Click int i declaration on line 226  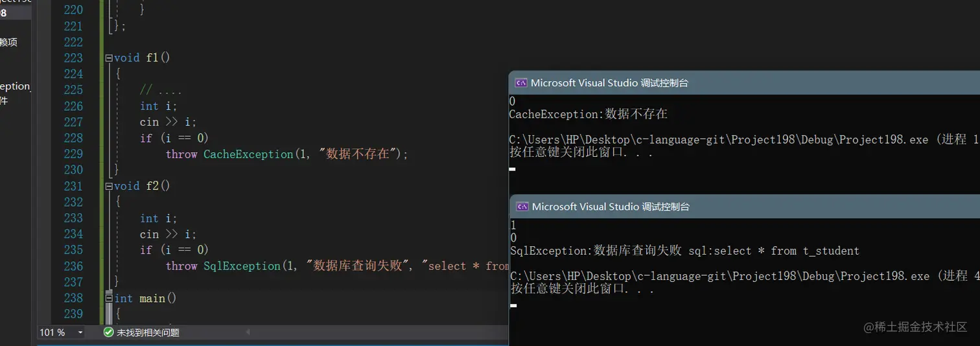coord(159,106)
